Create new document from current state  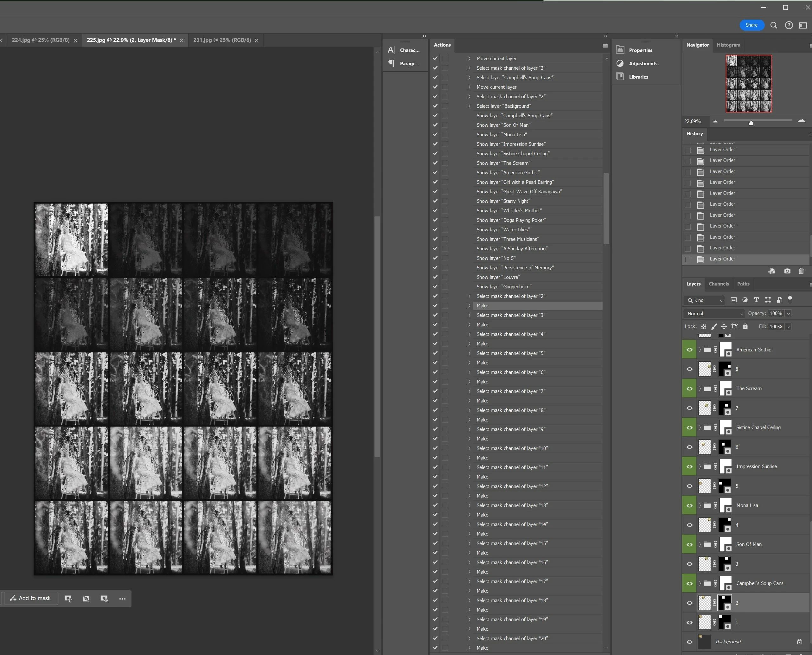coord(772,271)
